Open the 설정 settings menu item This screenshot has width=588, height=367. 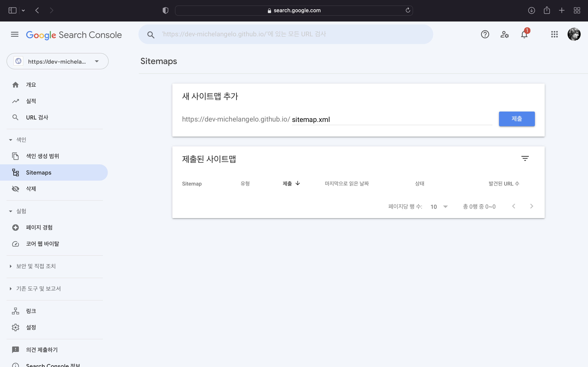click(31, 327)
